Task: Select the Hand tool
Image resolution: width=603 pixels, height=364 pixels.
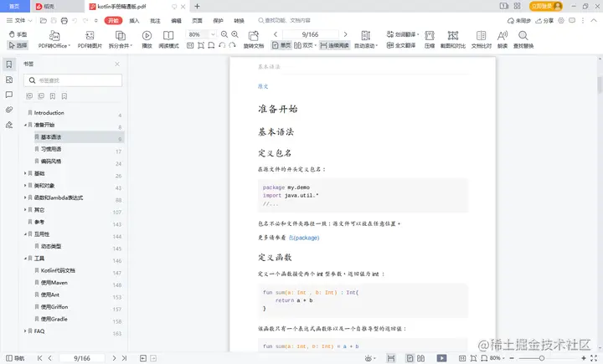Action: pyautogui.click(x=18, y=34)
